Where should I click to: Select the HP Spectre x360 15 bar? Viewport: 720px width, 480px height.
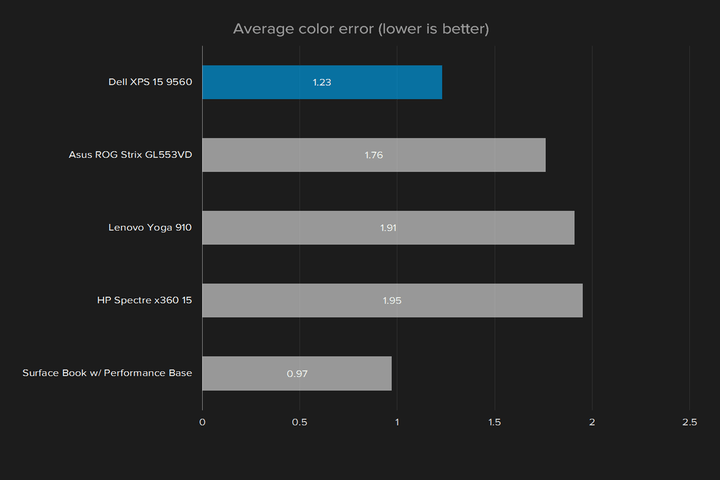click(x=392, y=300)
